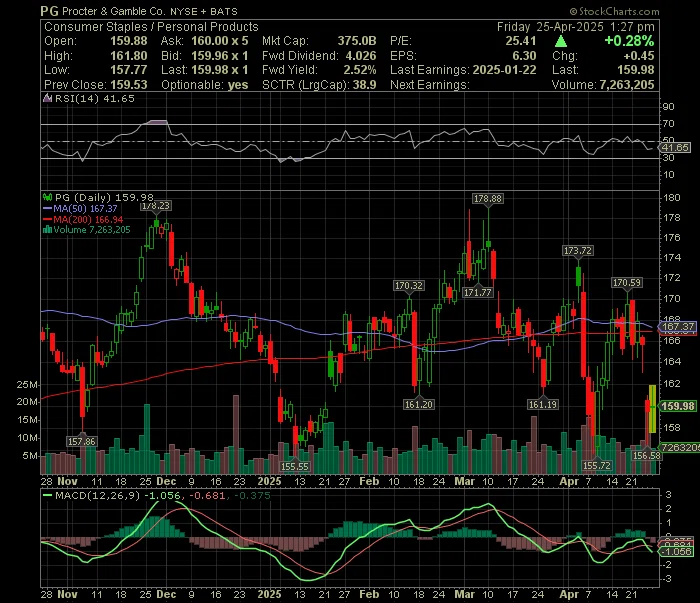Click the MA(50) 167.37 legend entry
The height and width of the screenshot is (603, 700).
click(x=80, y=208)
